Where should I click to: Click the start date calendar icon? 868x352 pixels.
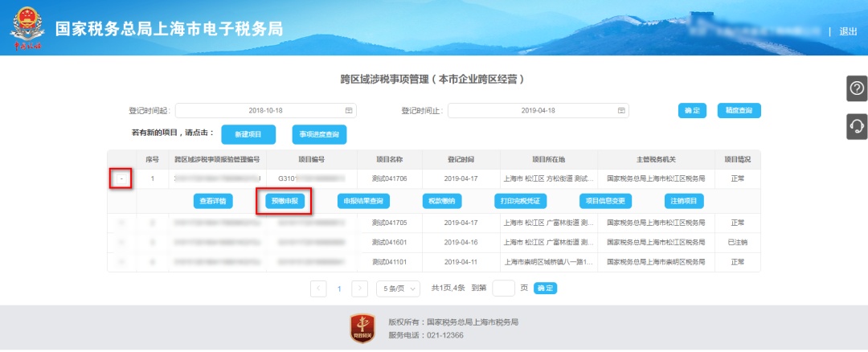(x=349, y=110)
